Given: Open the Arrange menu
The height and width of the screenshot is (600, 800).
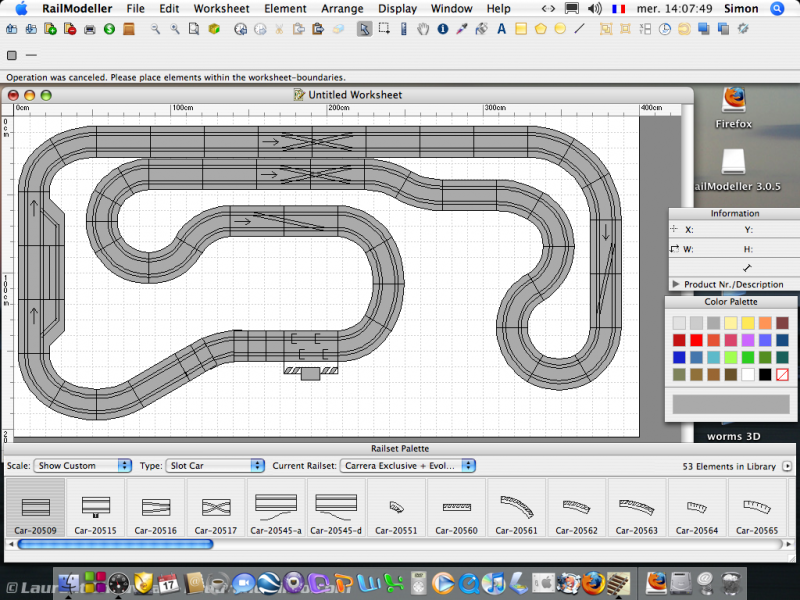Looking at the screenshot, I should (342, 8).
